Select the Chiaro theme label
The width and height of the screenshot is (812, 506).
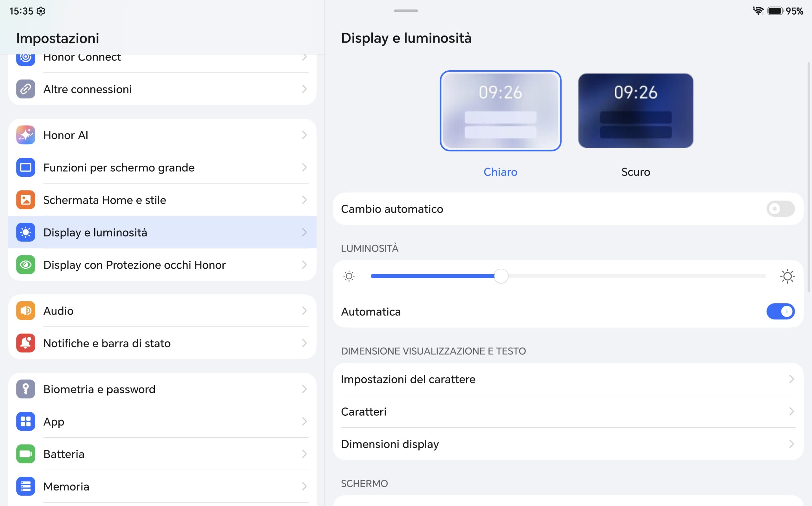tap(500, 172)
